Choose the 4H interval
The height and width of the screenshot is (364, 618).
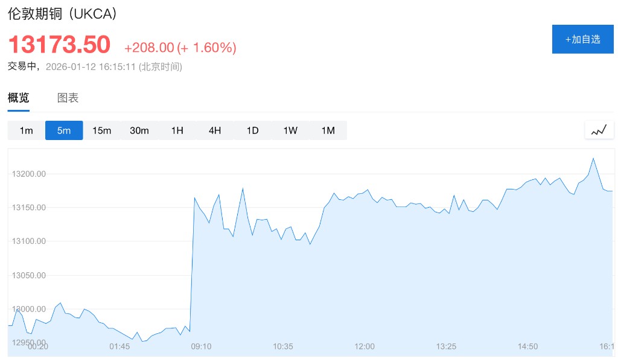click(x=215, y=130)
